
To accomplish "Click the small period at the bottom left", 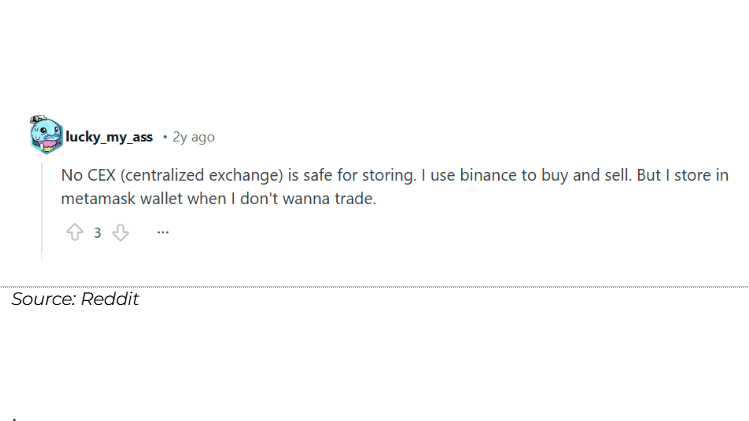I will tap(14, 418).
